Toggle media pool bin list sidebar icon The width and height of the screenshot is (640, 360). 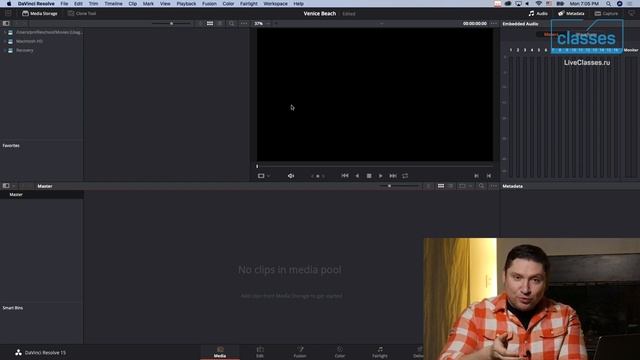[6, 186]
